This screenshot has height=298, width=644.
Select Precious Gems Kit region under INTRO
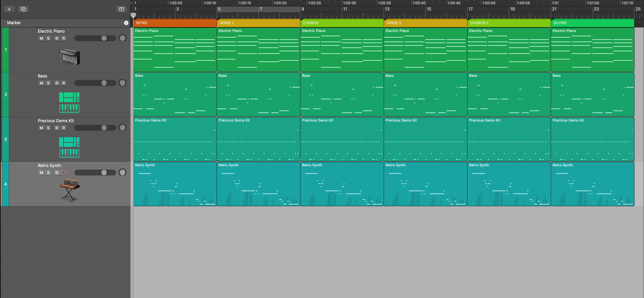[x=175, y=139]
